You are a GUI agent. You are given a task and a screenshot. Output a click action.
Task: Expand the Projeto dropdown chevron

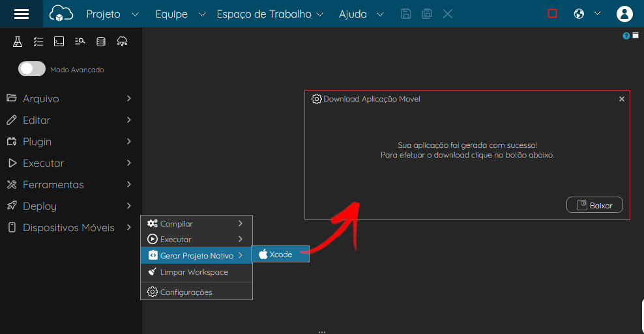135,15
